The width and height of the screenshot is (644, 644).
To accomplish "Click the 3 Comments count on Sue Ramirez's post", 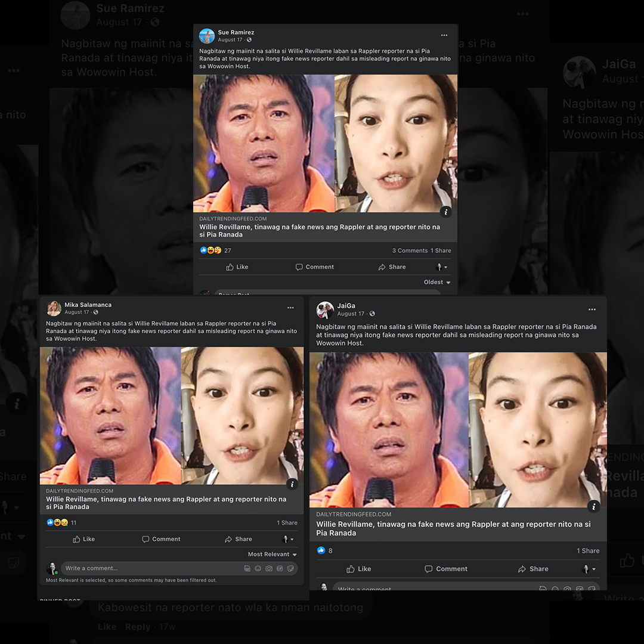I will [410, 250].
